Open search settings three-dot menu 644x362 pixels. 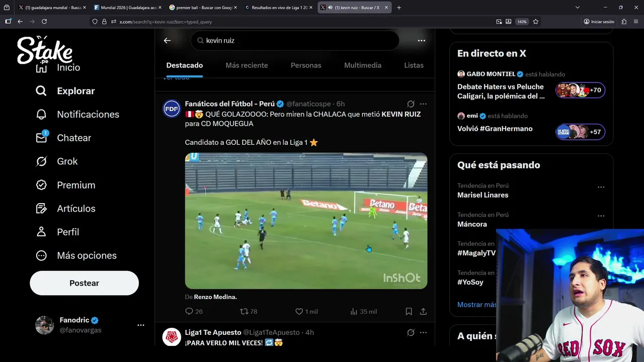point(422,41)
